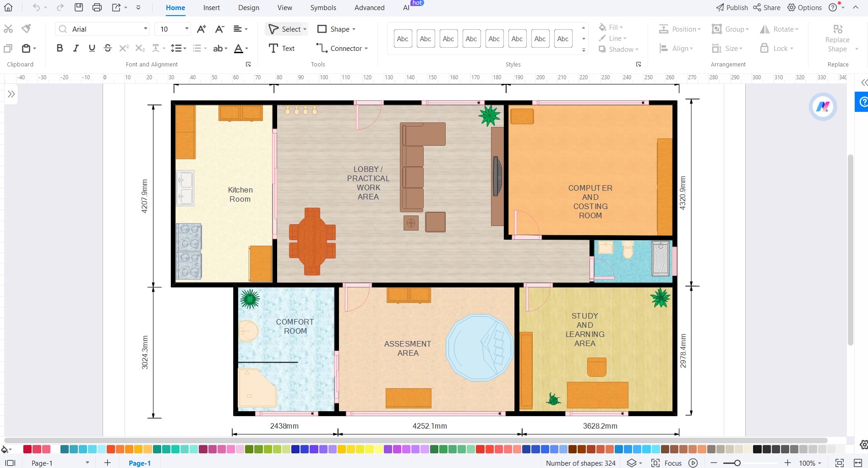The width and height of the screenshot is (868, 468).
Task: Decrease font size
Action: pyautogui.click(x=220, y=29)
